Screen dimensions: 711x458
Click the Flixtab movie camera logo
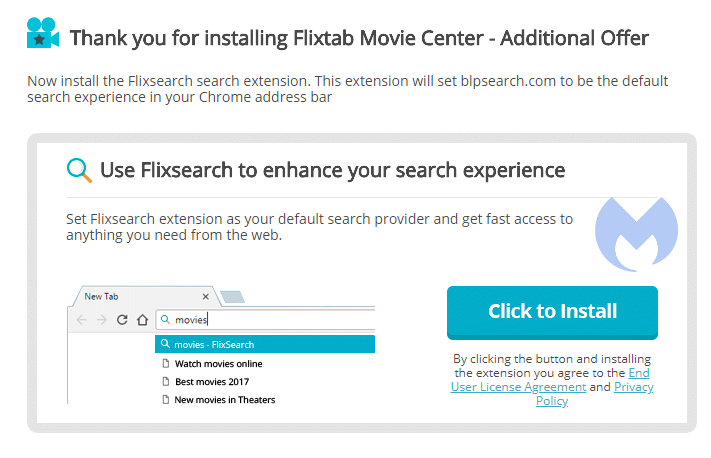pos(43,33)
